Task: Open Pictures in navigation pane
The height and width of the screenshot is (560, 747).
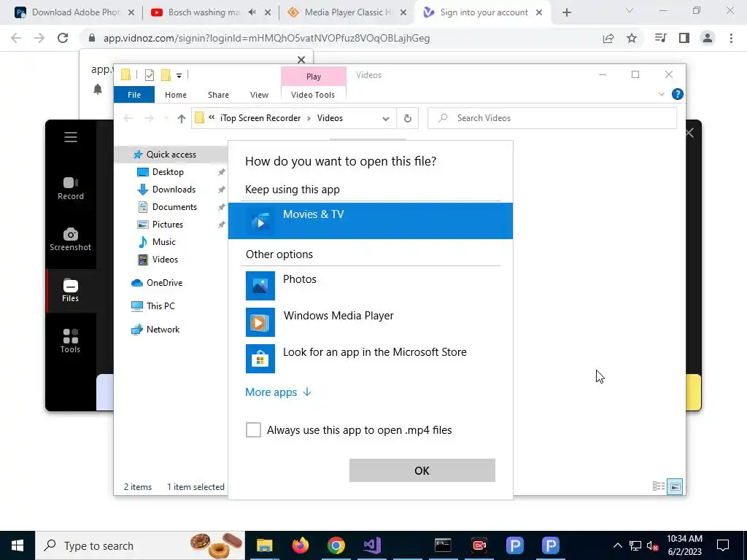Action: (x=167, y=225)
